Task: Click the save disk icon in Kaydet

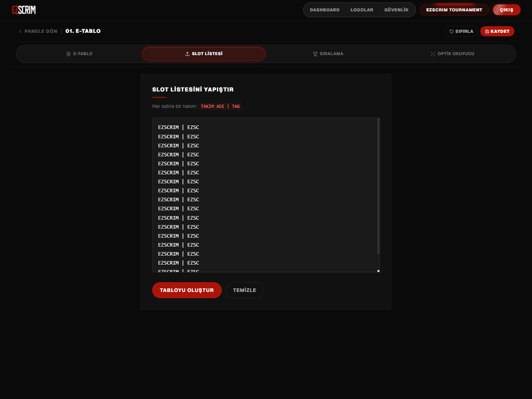Action: click(487, 31)
